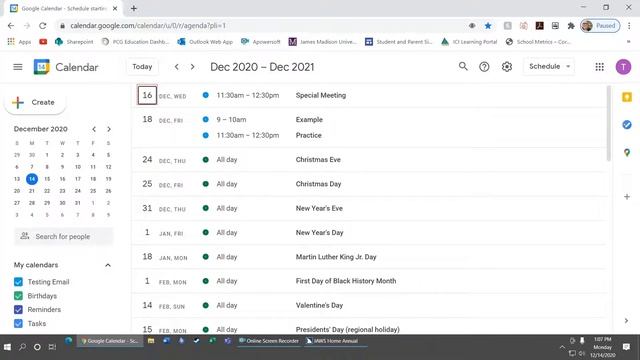
Task: Get add-ons with plus icon
Action: tap(627, 197)
